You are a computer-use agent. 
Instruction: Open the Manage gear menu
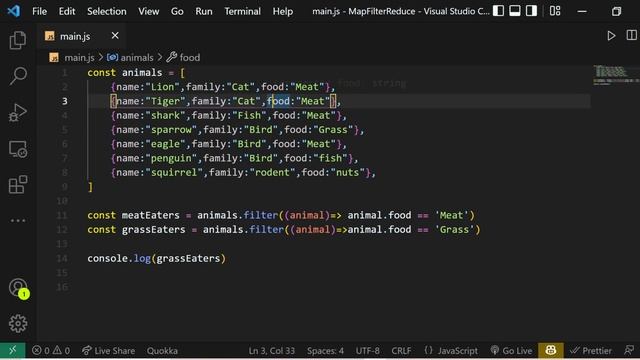tap(18, 324)
